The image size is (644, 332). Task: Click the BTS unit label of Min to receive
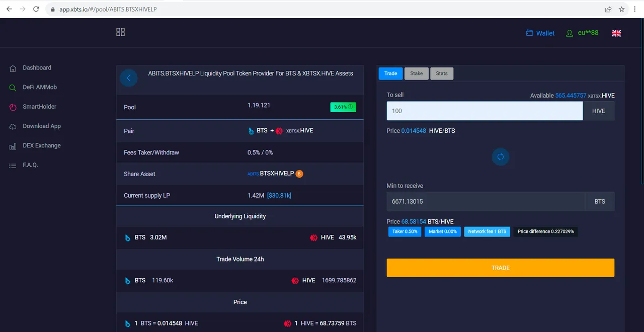point(600,202)
